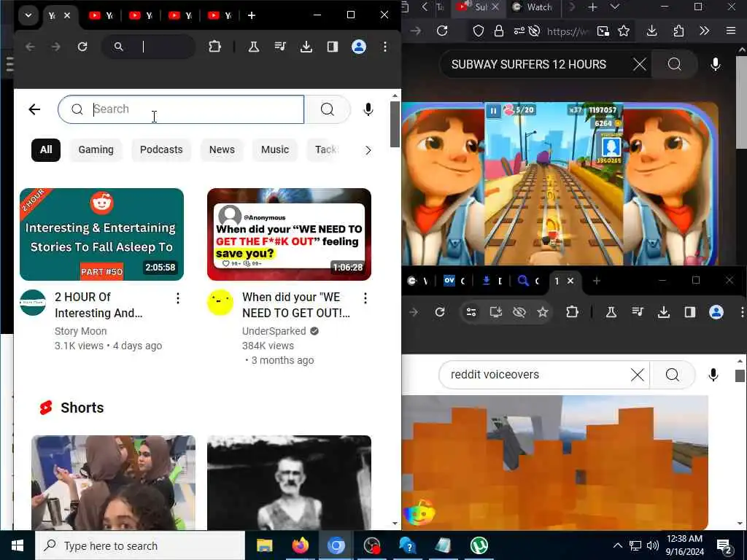
Task: Toggle third-party cookies eye icon in lower Chrome
Action: tap(519, 312)
